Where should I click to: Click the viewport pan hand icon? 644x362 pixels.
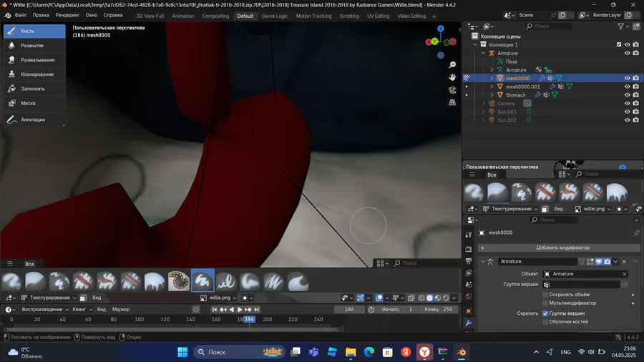(x=452, y=77)
